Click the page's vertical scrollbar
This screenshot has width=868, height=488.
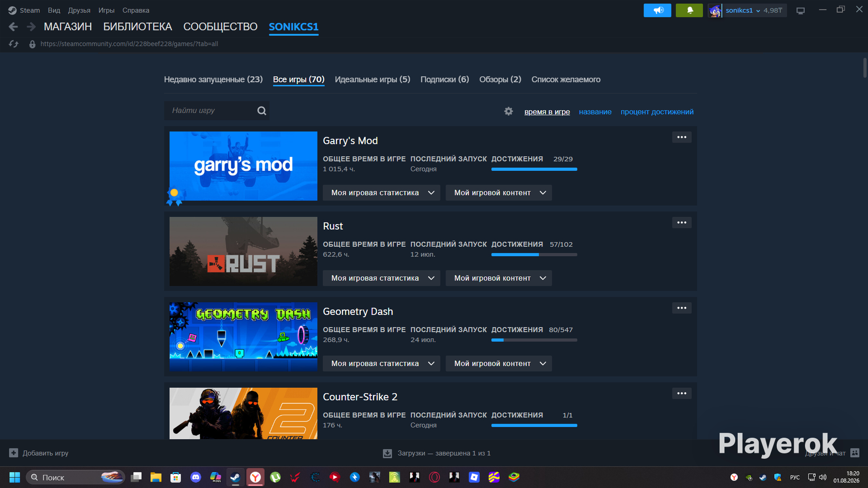(865, 67)
